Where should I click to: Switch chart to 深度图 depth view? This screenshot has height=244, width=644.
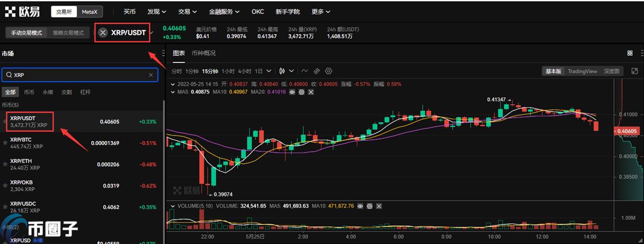pyautogui.click(x=611, y=71)
